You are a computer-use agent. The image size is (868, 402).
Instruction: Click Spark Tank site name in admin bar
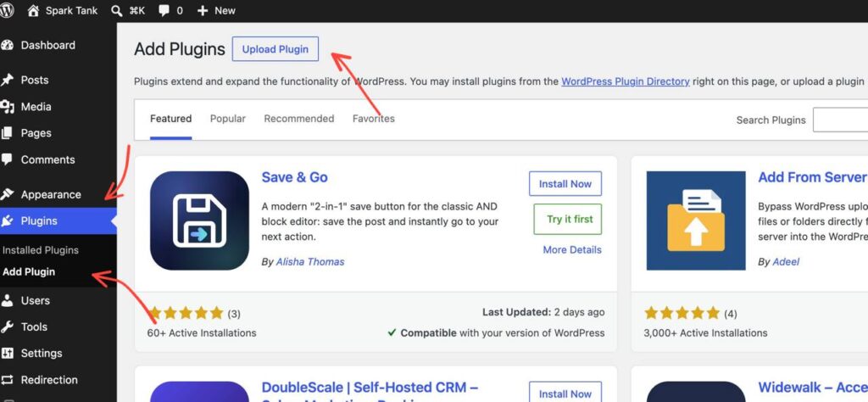click(x=71, y=10)
